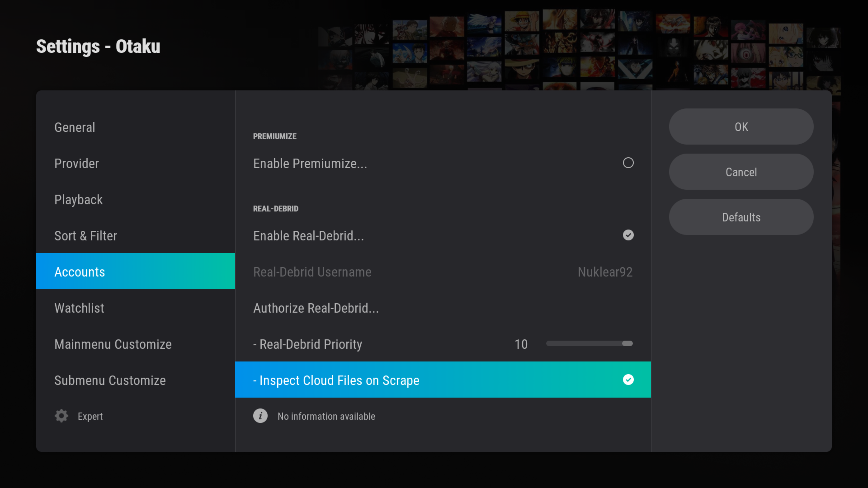Enable the Premiumize radio toggle
The image size is (868, 488).
(x=628, y=163)
